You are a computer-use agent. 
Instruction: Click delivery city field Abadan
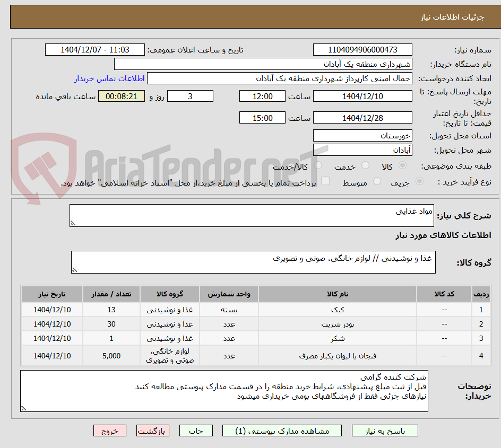point(362,150)
